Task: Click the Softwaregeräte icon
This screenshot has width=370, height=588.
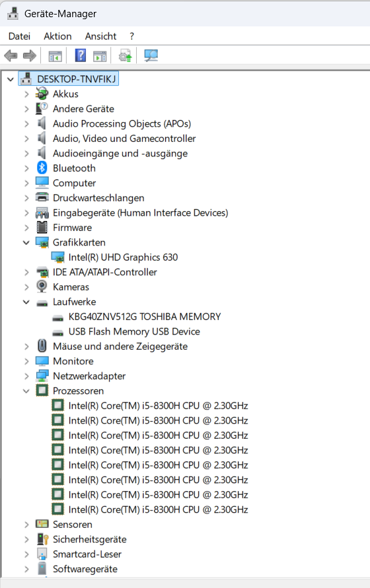Action: pos(42,568)
